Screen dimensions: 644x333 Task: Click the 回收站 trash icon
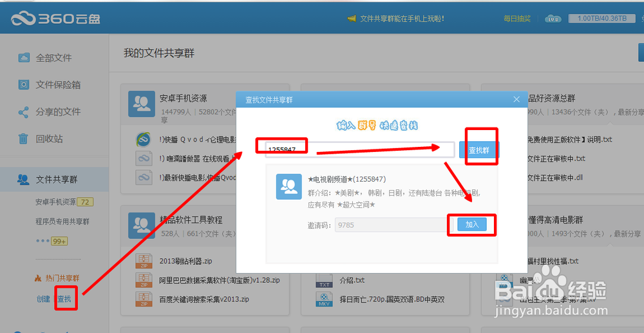[23, 138]
